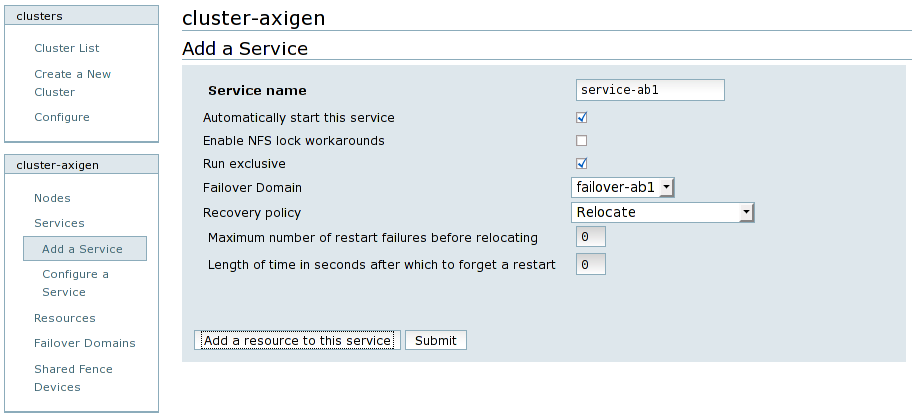This screenshot has width=912, height=417.
Task: View Failover Domains page
Action: 85,343
